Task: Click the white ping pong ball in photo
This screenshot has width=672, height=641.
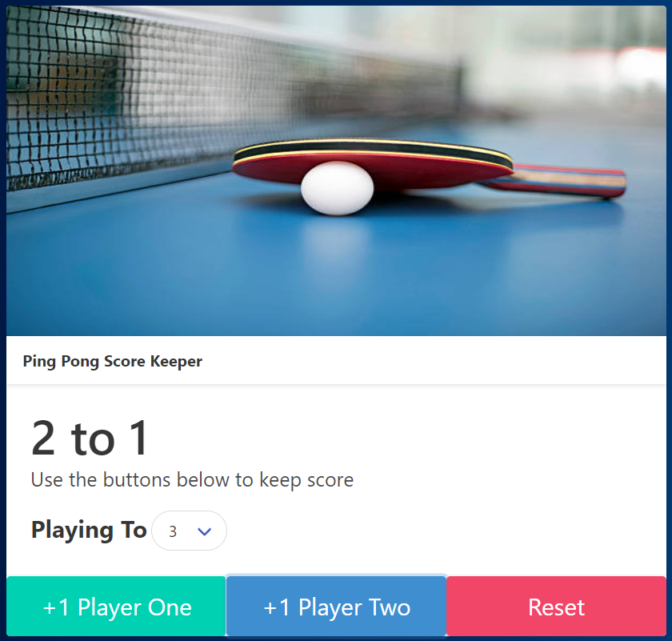Action: point(338,188)
